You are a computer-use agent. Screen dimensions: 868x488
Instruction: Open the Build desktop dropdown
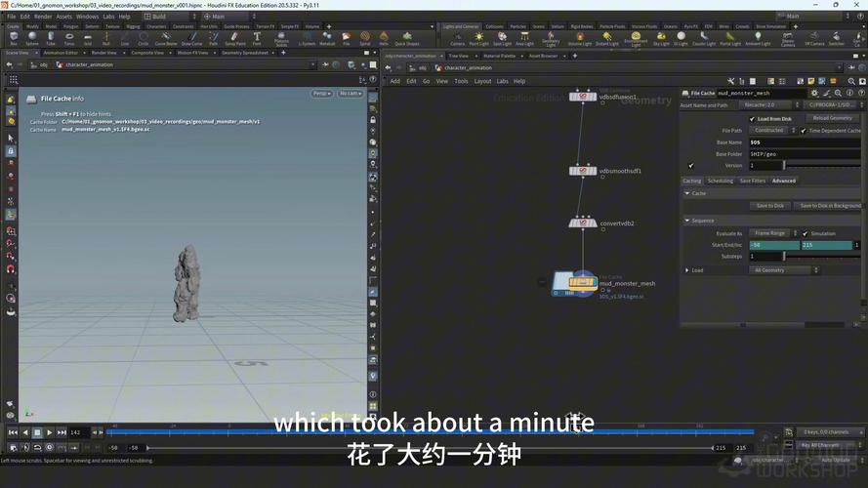[x=169, y=17]
